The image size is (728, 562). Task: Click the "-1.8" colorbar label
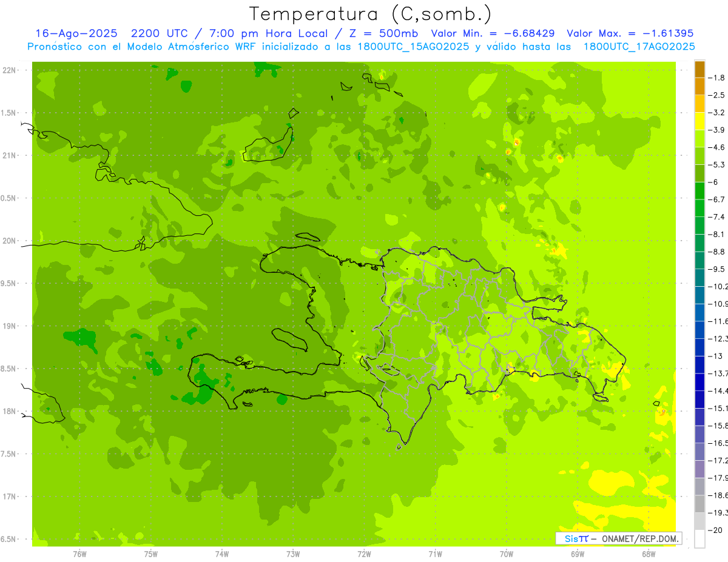tap(716, 78)
